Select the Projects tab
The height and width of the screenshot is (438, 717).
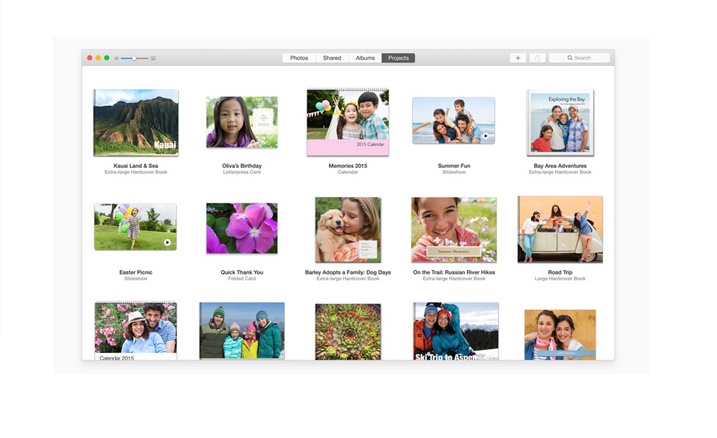pos(398,58)
